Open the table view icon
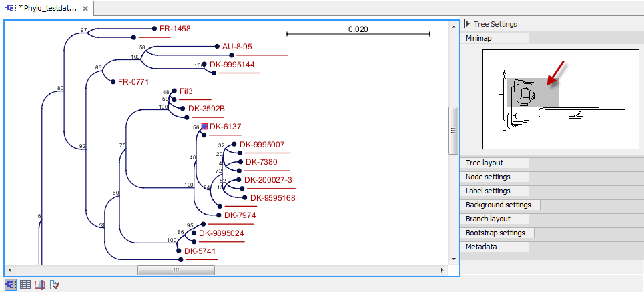 [25, 285]
